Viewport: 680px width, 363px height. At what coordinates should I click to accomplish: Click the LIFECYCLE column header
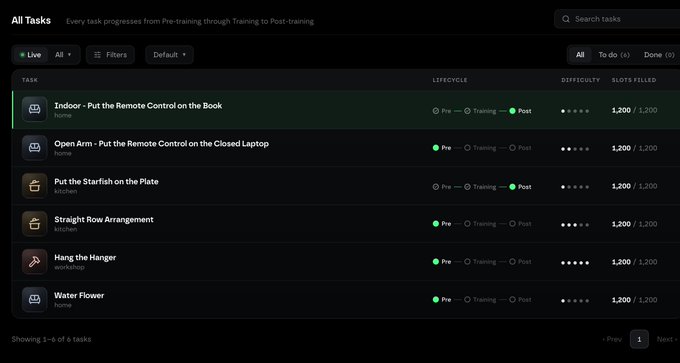click(450, 80)
